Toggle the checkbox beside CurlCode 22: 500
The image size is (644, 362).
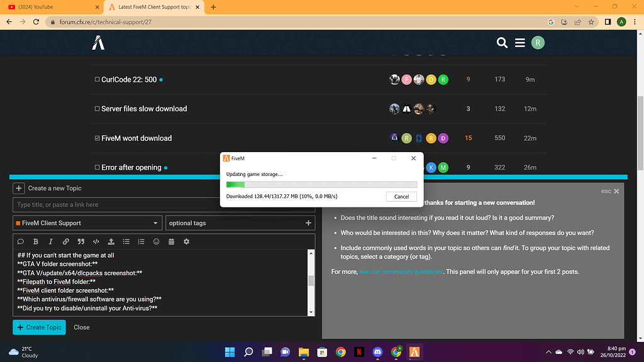pos(96,79)
